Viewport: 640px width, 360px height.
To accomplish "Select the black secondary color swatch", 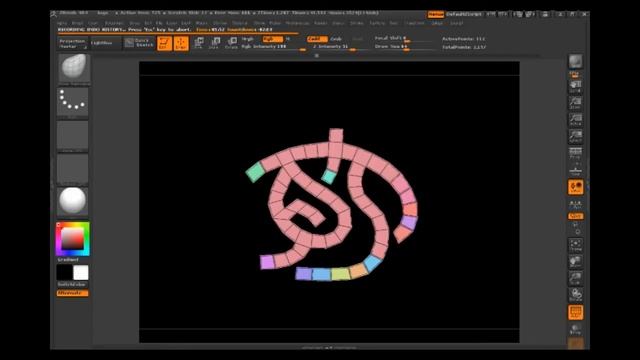I will pos(64,272).
